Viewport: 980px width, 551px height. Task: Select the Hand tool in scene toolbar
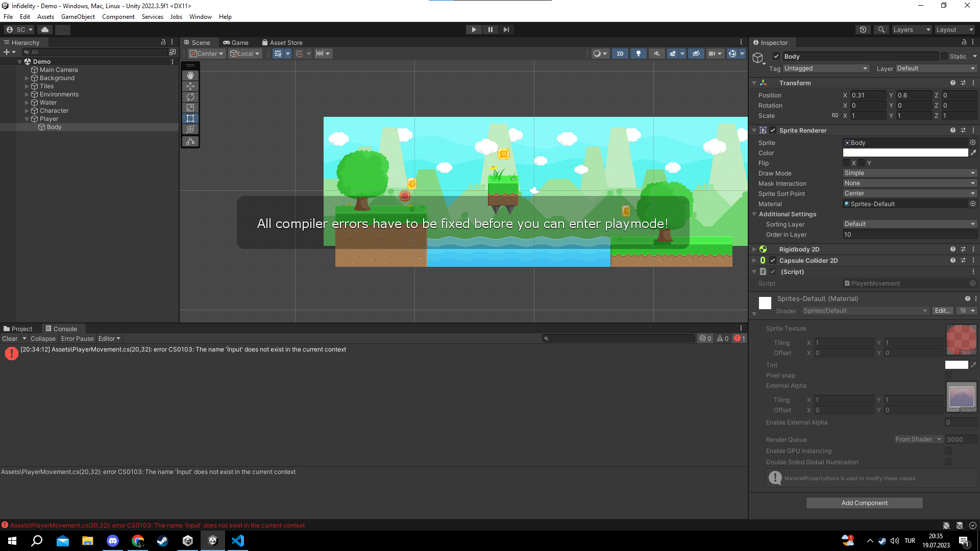coord(190,76)
